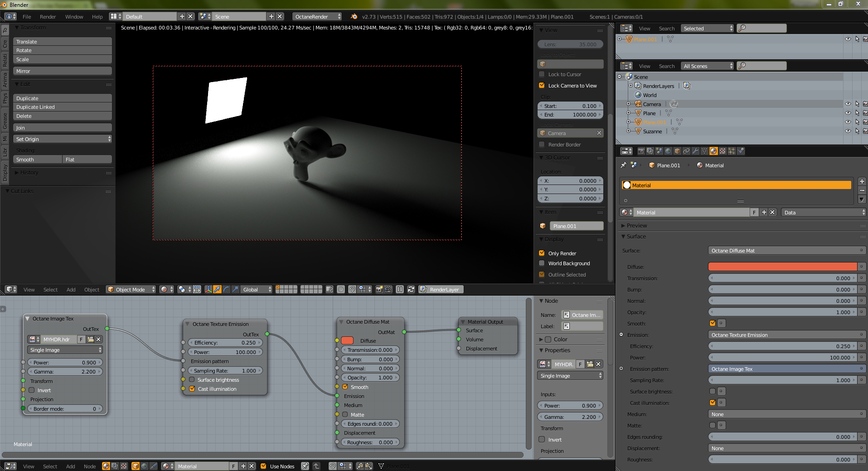Image resolution: width=868 pixels, height=471 pixels.
Task: Open the Object Mode dropdown
Action: tap(131, 289)
